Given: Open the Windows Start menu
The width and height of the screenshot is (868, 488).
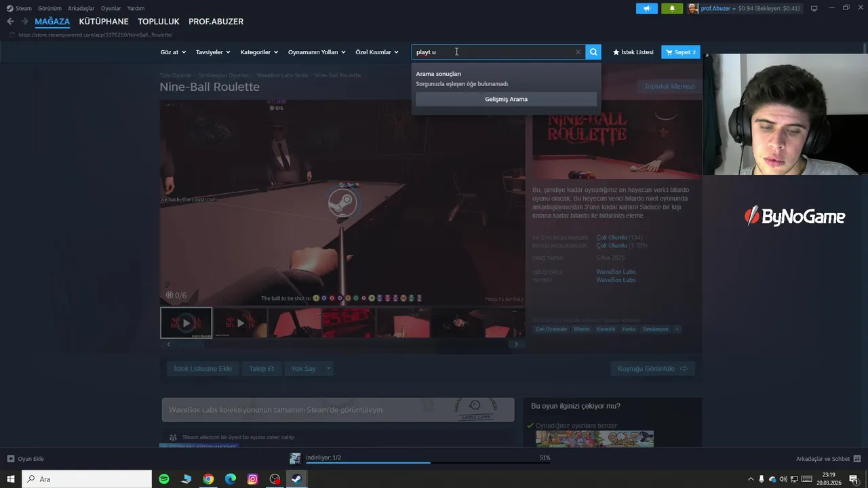Looking at the screenshot, I should 11,479.
